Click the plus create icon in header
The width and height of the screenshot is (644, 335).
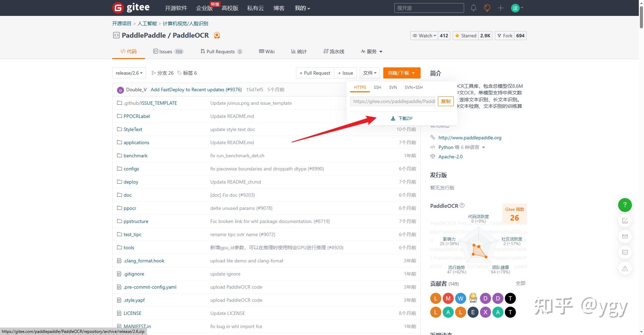[501, 8]
